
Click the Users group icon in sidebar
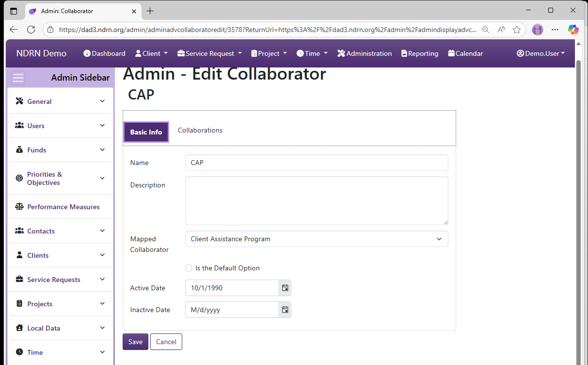(19, 125)
